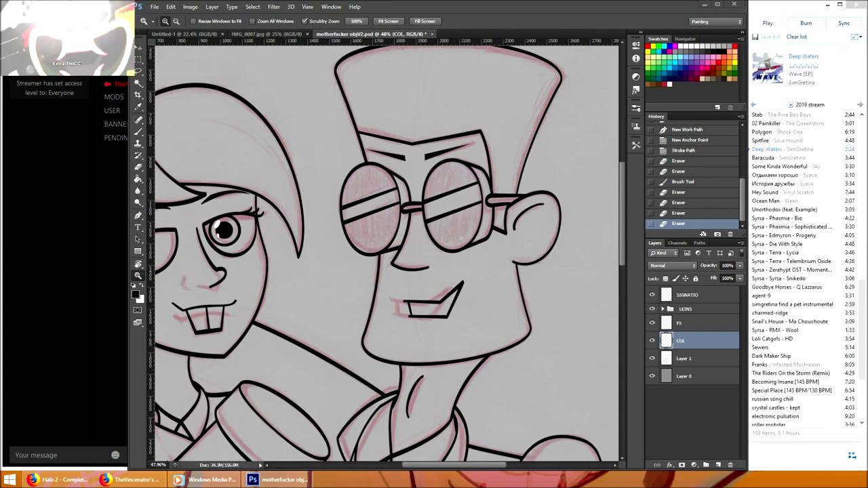This screenshot has height=488, width=868.
Task: Open the Image menu
Action: click(190, 7)
